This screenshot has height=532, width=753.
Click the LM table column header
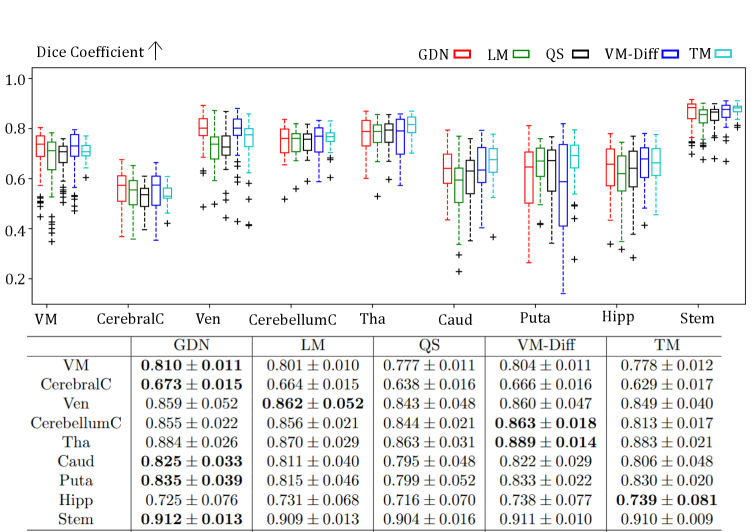[x=313, y=345]
